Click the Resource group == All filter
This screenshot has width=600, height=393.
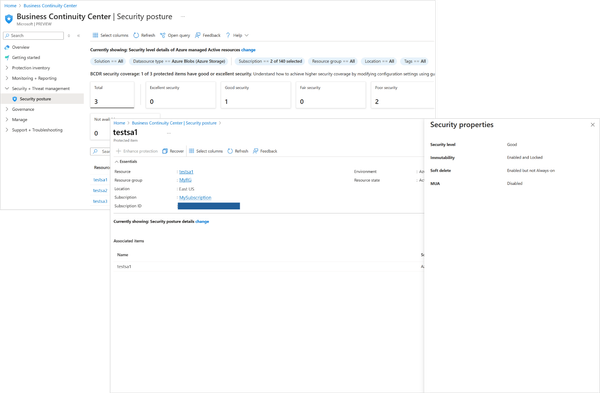tap(333, 61)
